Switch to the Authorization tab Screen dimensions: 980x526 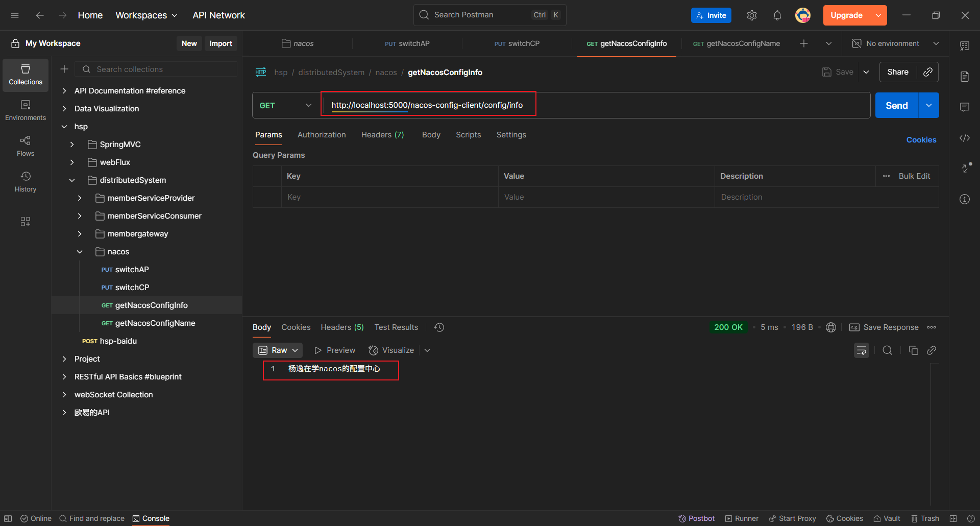coord(322,135)
